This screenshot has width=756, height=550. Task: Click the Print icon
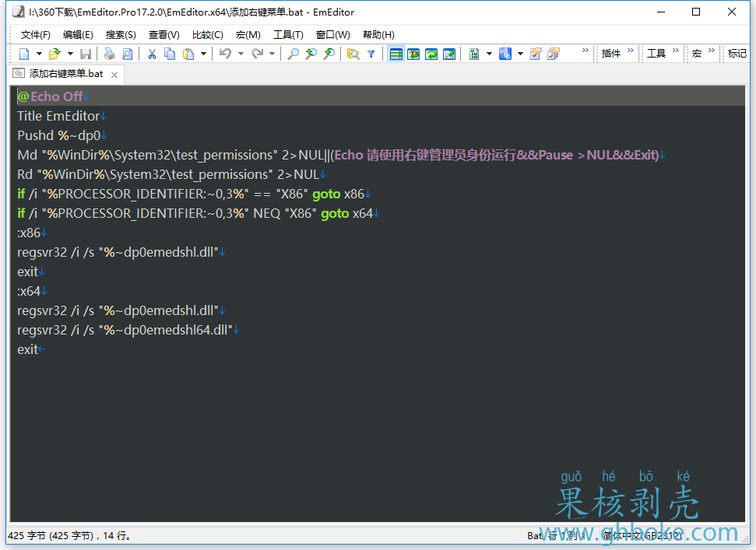(109, 54)
